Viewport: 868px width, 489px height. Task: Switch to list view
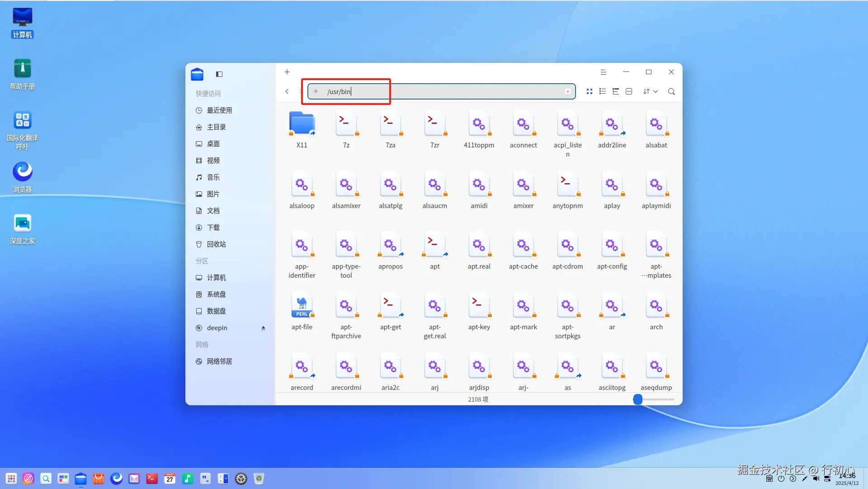click(602, 91)
